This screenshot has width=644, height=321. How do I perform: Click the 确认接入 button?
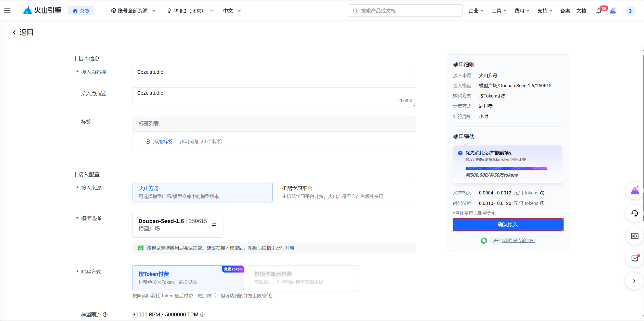(508, 224)
